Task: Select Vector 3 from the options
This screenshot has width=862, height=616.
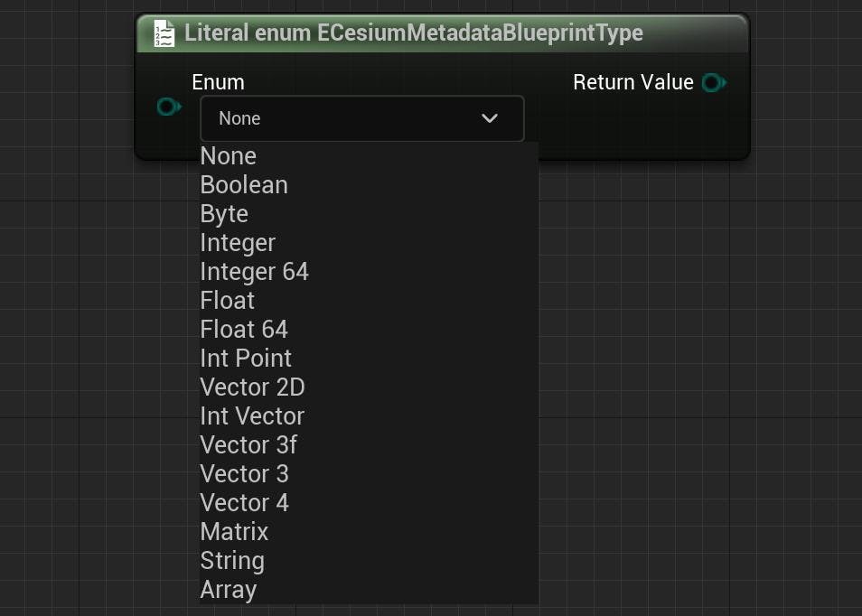Action: pyautogui.click(x=244, y=474)
